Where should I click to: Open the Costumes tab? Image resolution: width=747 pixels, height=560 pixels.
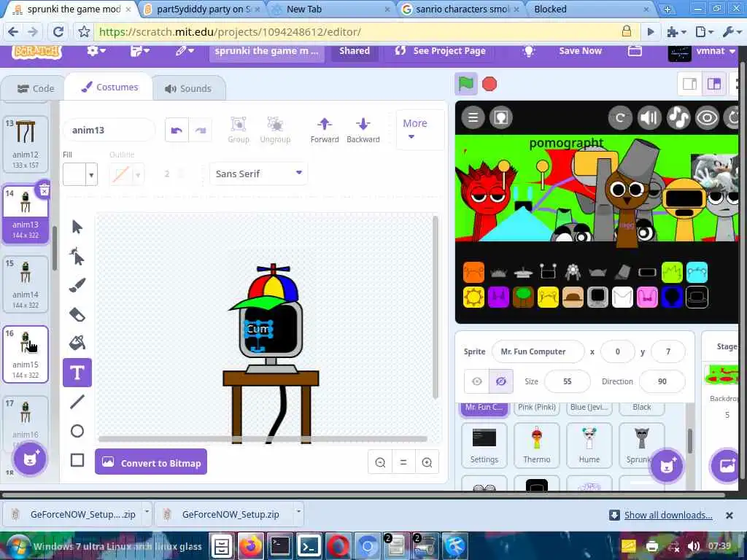[x=109, y=87]
